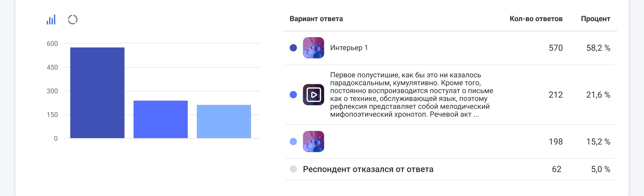
Task: Switch to donut chart view
Action: (73, 20)
